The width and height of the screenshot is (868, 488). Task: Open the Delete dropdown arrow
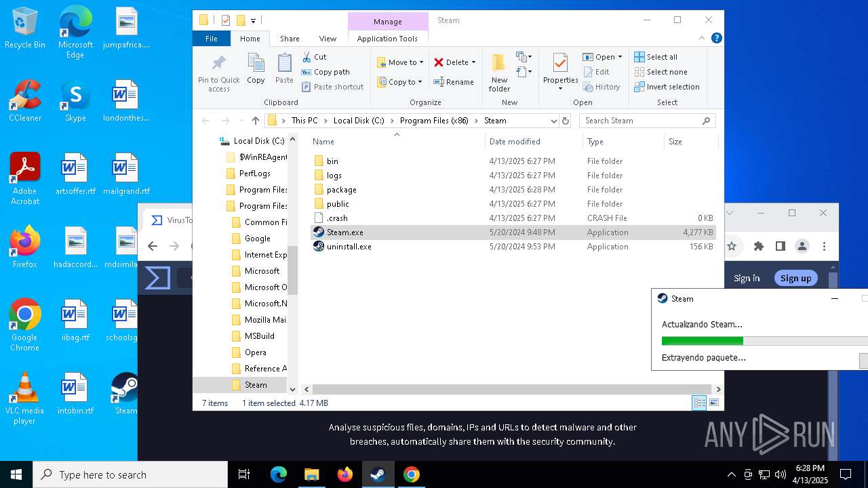coord(473,62)
